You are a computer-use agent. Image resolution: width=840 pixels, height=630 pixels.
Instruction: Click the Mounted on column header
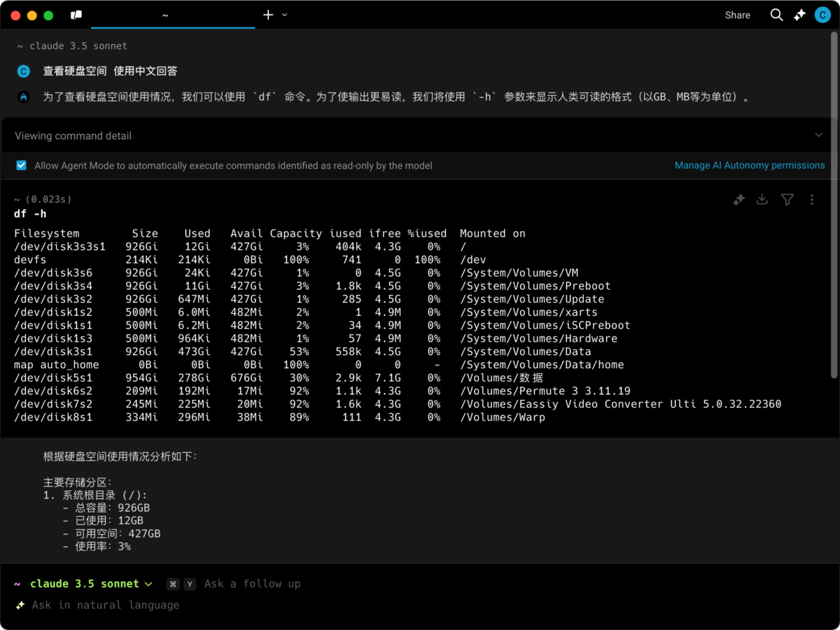[493, 234]
